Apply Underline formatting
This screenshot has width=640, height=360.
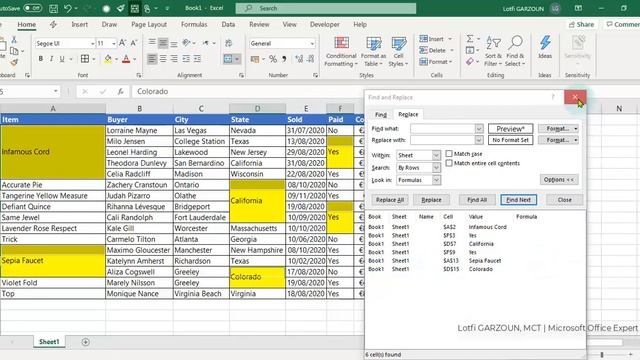point(62,59)
